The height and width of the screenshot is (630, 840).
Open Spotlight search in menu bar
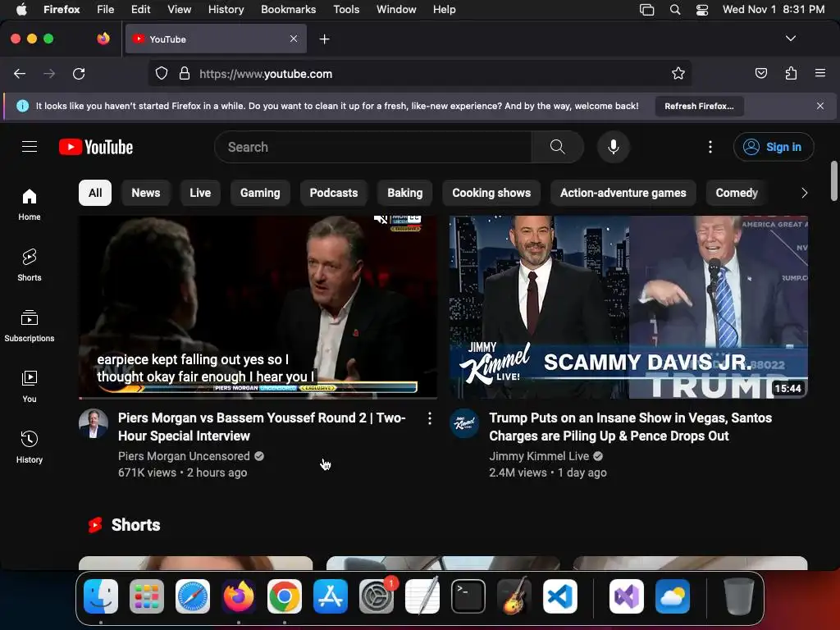[675, 10]
